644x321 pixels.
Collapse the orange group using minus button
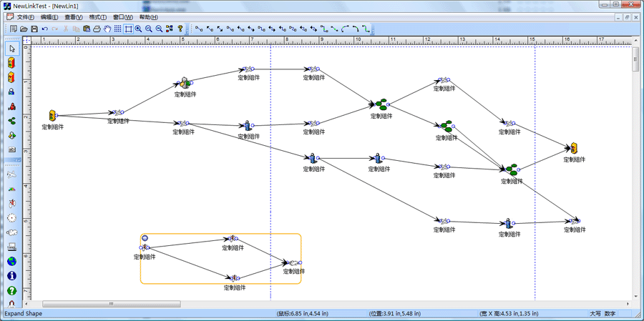tap(145, 238)
